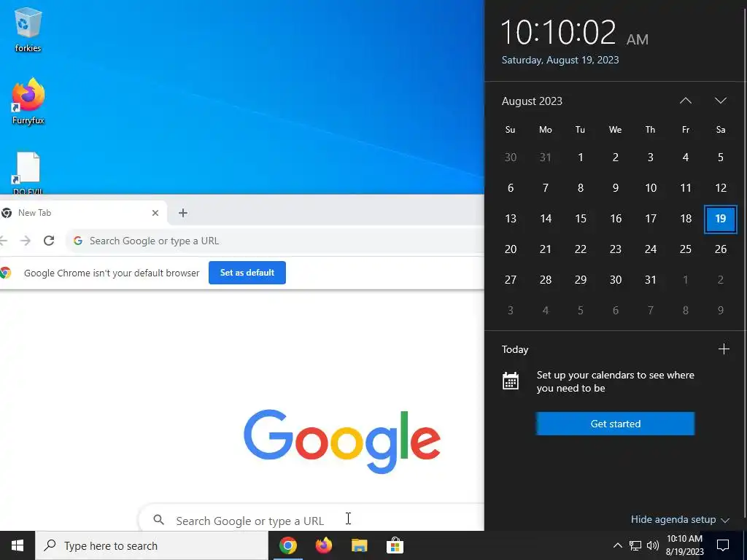Select August 9 in the calendar
The image size is (747, 560).
[616, 188]
